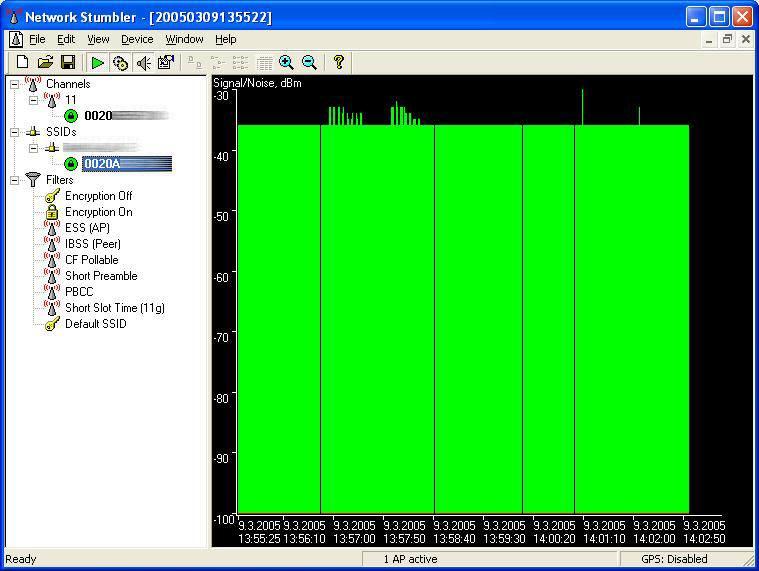Select the CF Pollable filter
759x571 pixels.
click(x=92, y=259)
